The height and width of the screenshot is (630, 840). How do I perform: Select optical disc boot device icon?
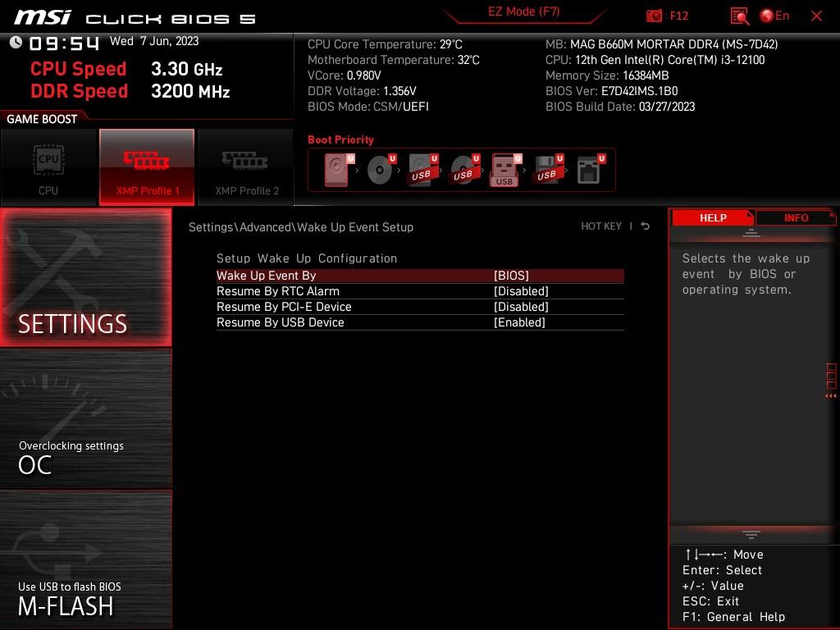coord(381,170)
